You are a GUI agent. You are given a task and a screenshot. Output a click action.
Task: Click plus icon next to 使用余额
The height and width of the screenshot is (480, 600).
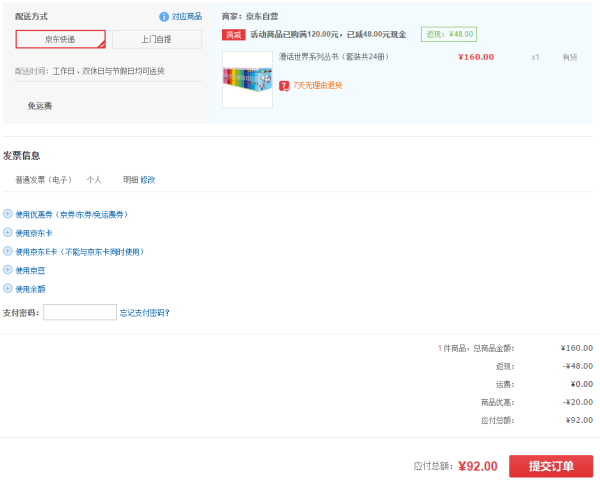point(8,288)
